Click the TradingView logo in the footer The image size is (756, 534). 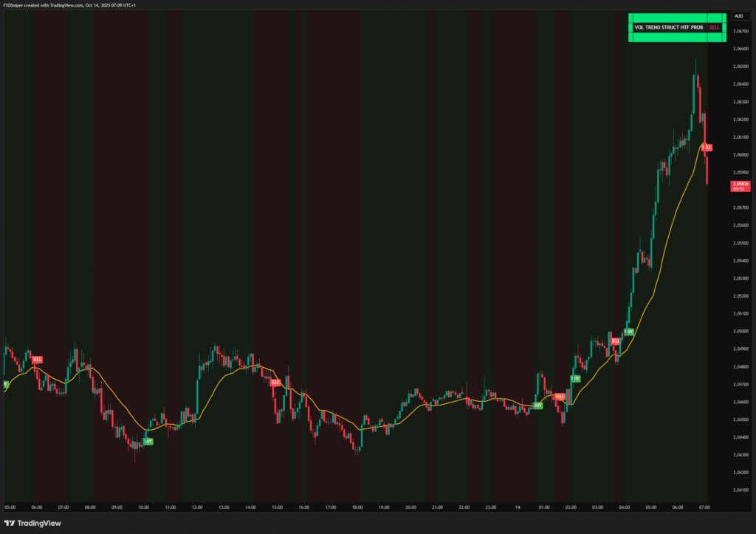point(34,523)
